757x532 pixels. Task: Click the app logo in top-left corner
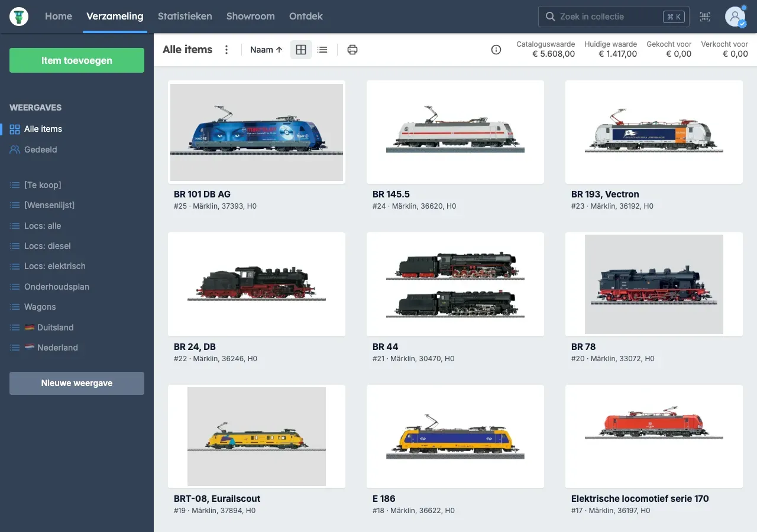coord(19,17)
